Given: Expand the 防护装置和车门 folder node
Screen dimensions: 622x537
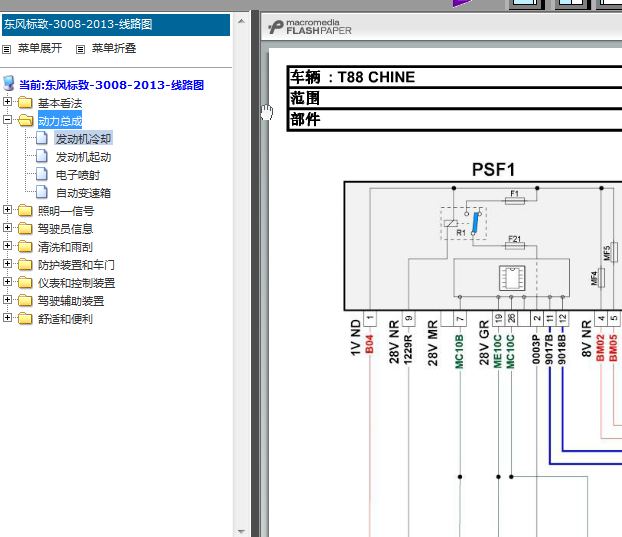Looking at the screenshot, I should pyautogui.click(x=7, y=263).
